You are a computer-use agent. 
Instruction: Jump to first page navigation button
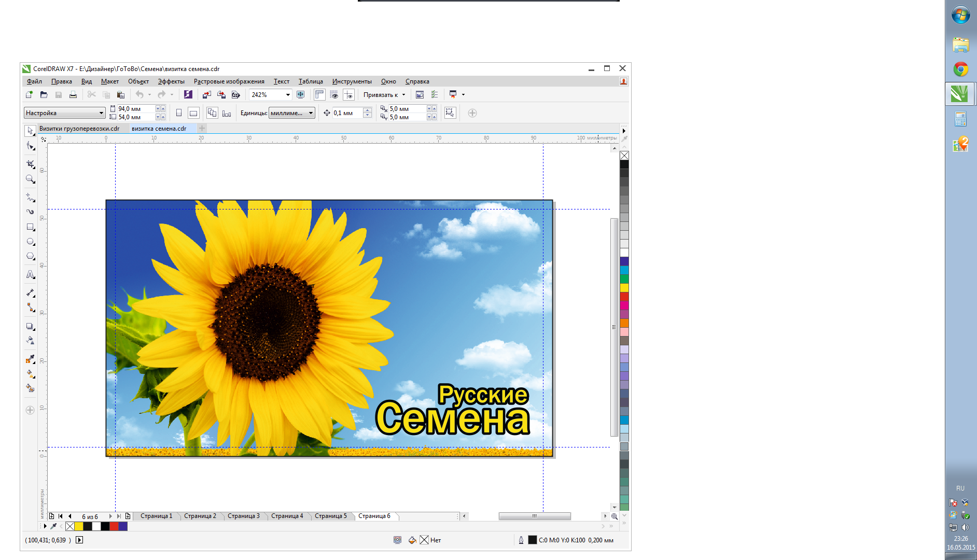tap(61, 516)
